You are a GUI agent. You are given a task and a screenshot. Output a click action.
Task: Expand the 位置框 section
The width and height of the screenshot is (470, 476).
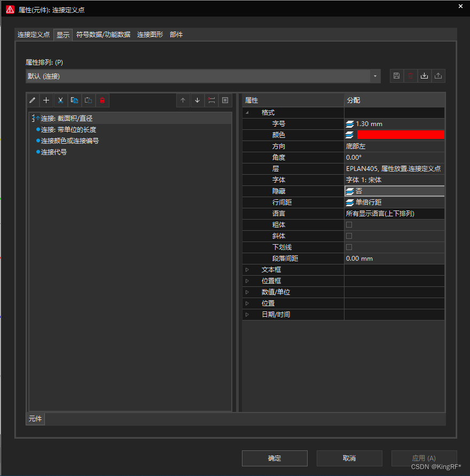click(x=247, y=281)
